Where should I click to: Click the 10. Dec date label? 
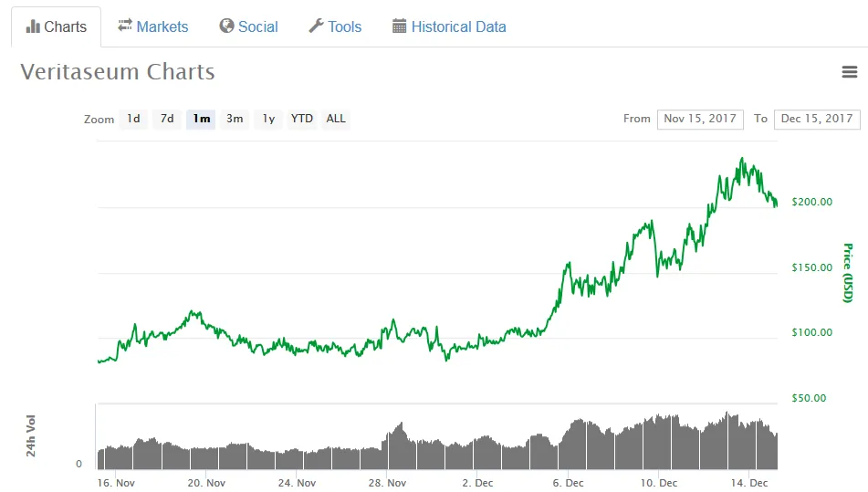tap(659, 483)
